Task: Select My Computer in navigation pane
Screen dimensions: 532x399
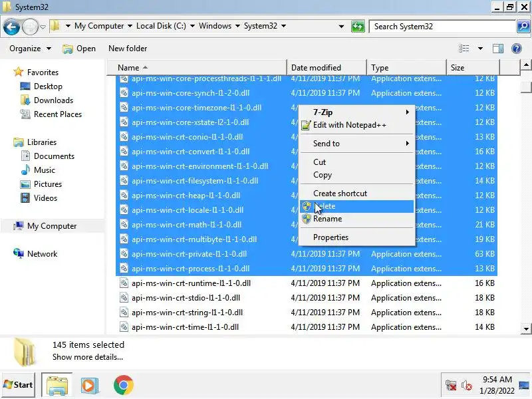Action: [x=45, y=226]
